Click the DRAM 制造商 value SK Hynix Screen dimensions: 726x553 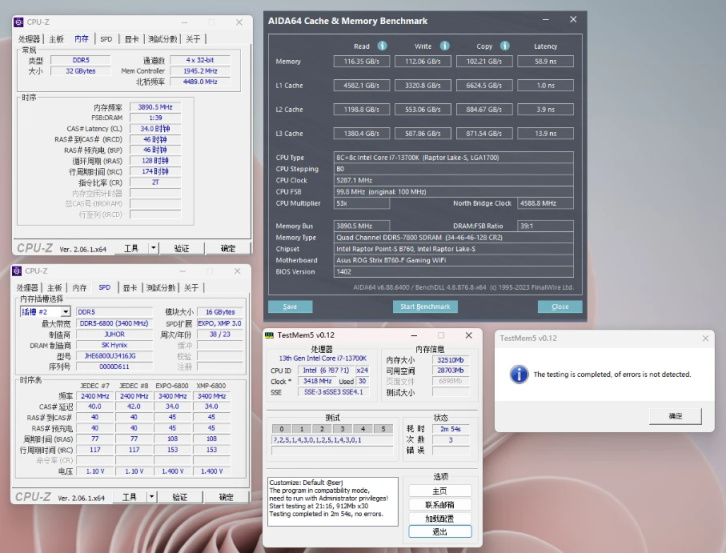pyautogui.click(x=114, y=345)
